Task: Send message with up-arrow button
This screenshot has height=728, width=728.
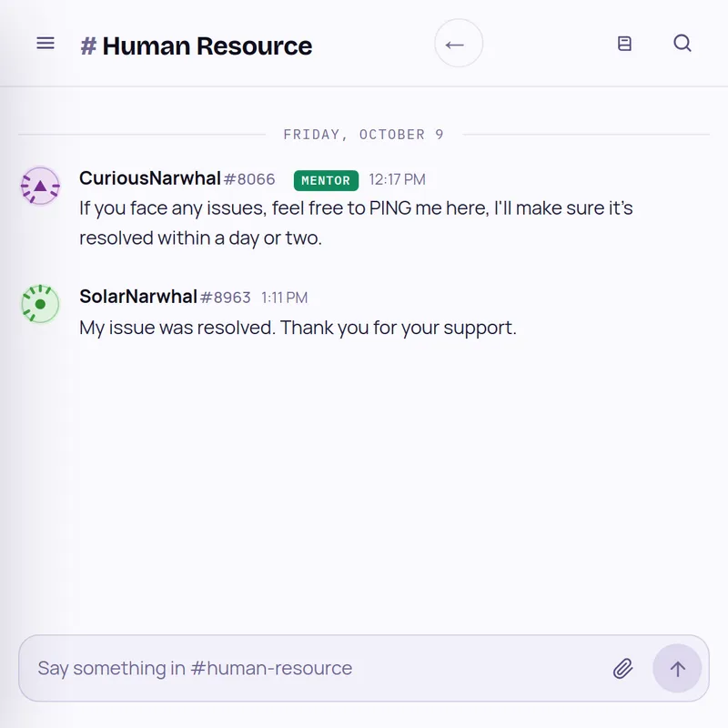Action: pos(677,669)
